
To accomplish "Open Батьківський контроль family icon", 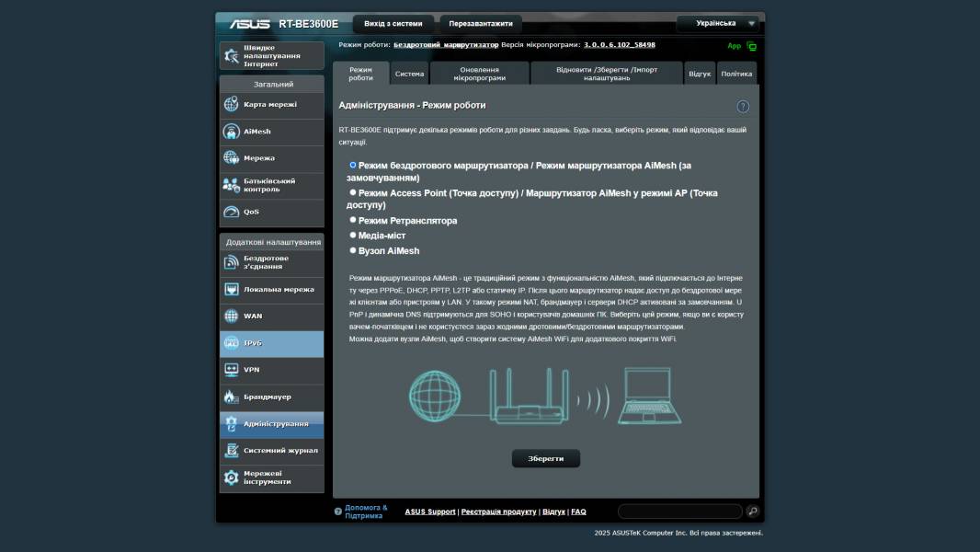I will [232, 185].
